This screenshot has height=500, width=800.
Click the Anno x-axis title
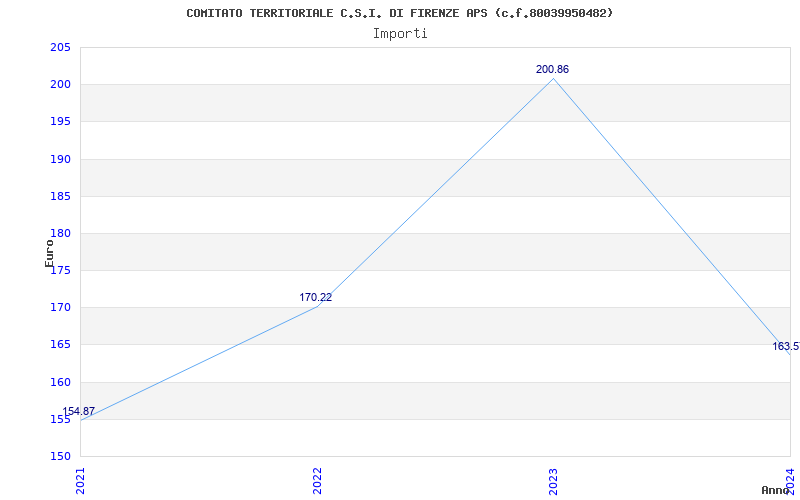775,490
